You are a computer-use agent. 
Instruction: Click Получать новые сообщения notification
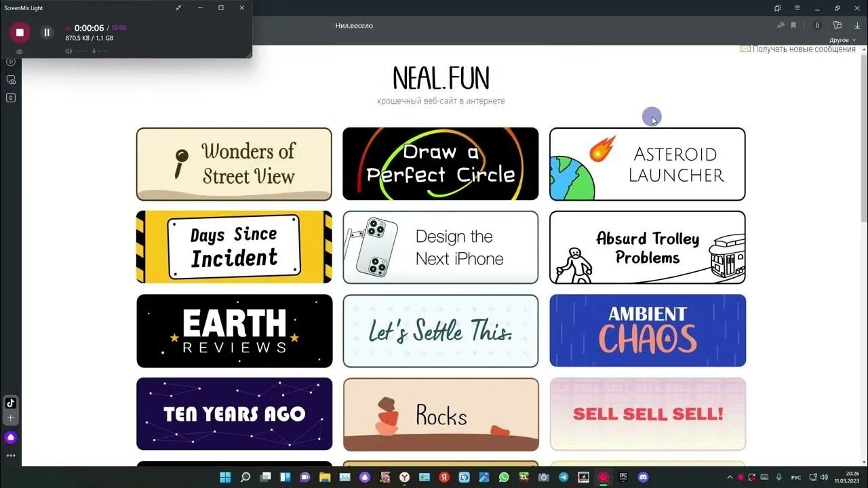point(798,49)
